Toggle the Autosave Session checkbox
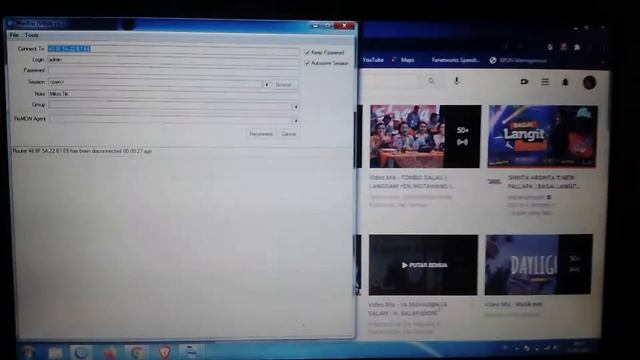 307,63
